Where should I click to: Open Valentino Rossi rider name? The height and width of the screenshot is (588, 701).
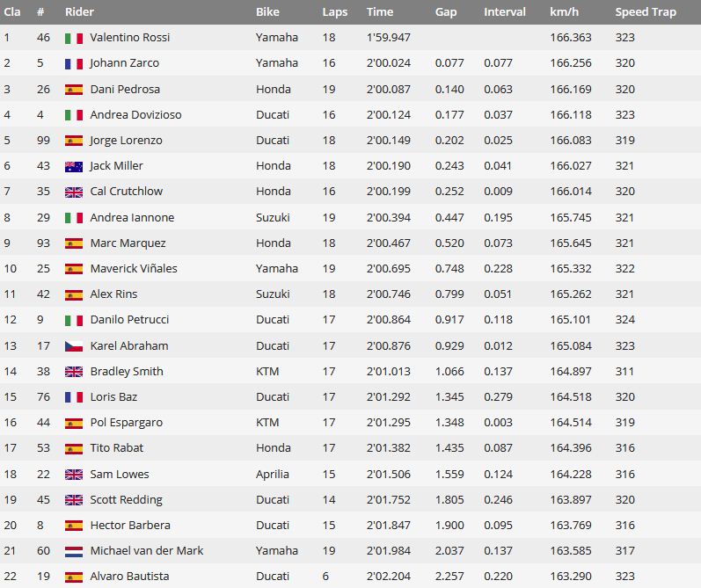(x=129, y=38)
